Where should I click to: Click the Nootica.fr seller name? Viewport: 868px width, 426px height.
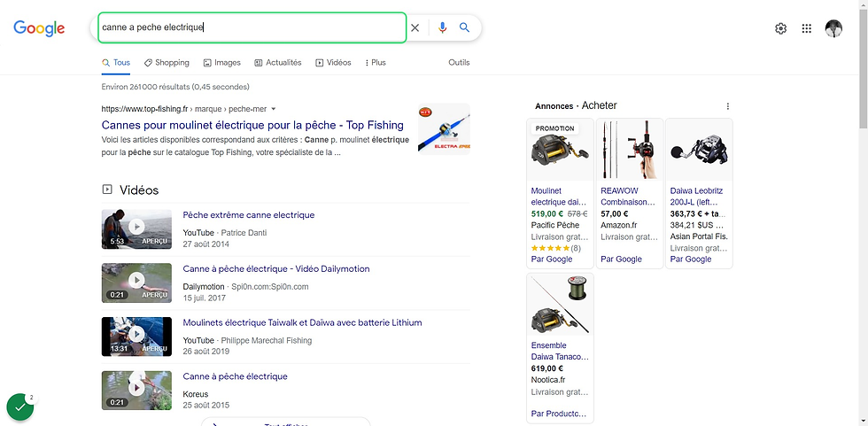[548, 380]
